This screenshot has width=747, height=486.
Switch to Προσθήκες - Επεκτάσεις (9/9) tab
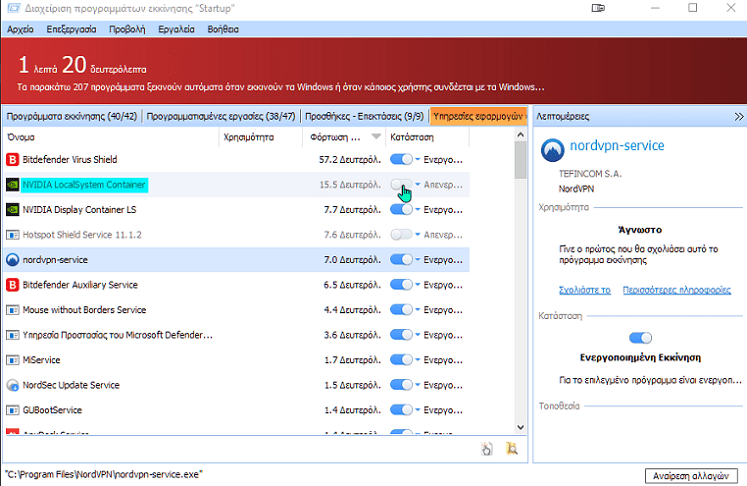364,117
